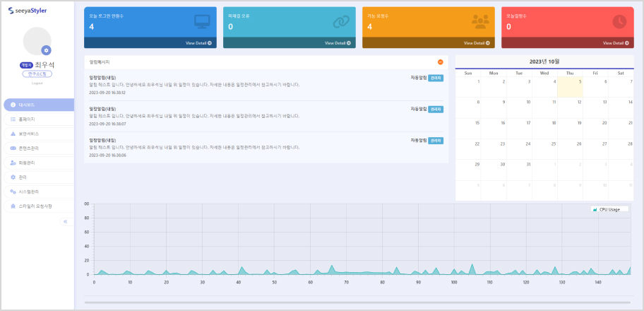The image size is (644, 311).
Task: Click the dashboard info circle icon
Action: click(x=13, y=105)
